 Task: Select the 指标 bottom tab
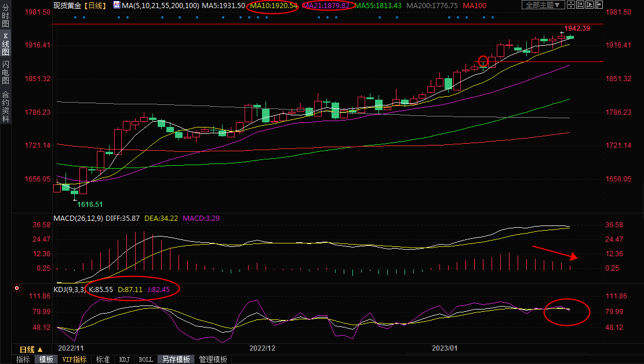[23, 359]
